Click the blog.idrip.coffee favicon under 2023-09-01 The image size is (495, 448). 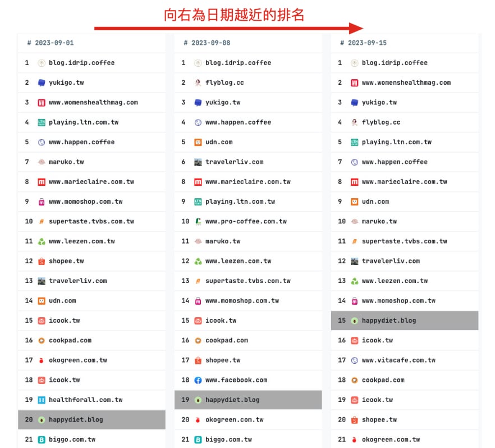tap(42, 63)
